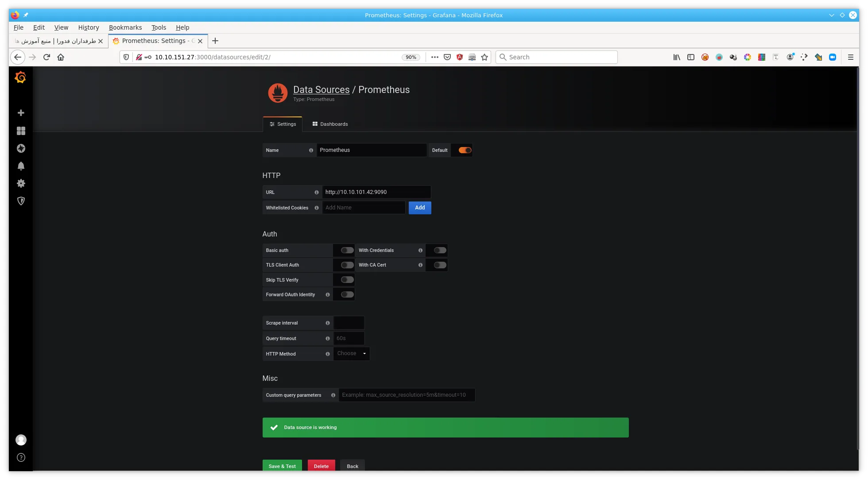Click info icon for Custom query parameters
The image size is (868, 480).
333,395
